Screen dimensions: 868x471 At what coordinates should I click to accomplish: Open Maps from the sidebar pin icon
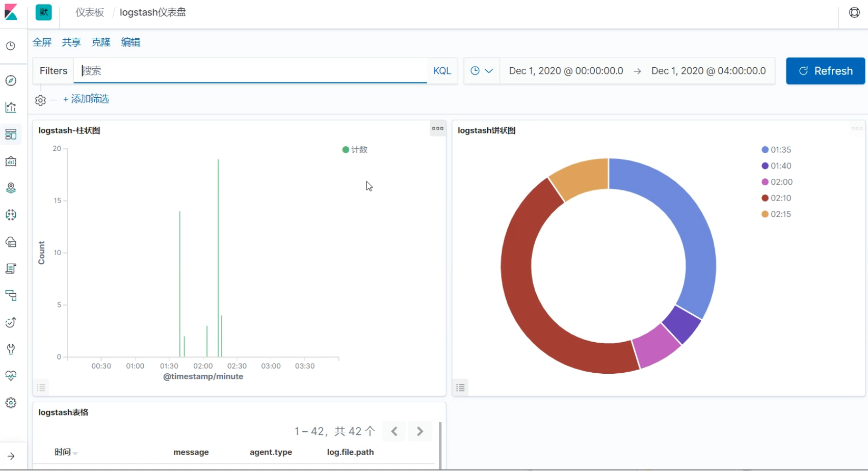[x=11, y=188]
